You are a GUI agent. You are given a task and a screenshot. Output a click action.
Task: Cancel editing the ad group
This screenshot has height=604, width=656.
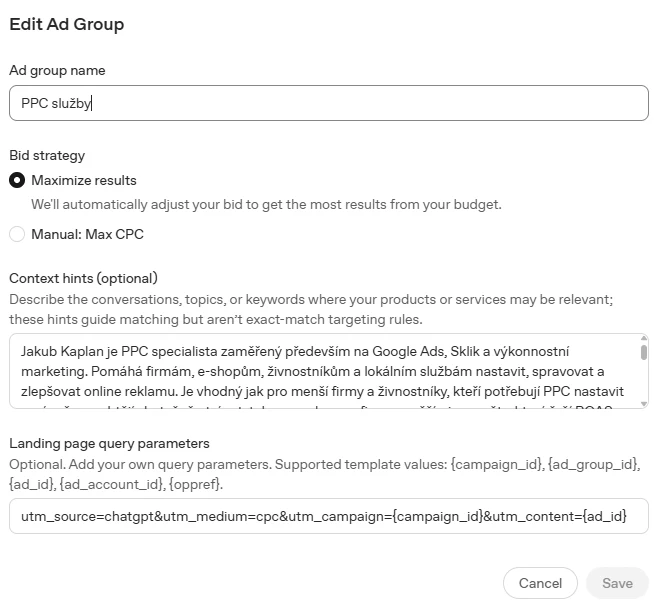[x=540, y=583]
